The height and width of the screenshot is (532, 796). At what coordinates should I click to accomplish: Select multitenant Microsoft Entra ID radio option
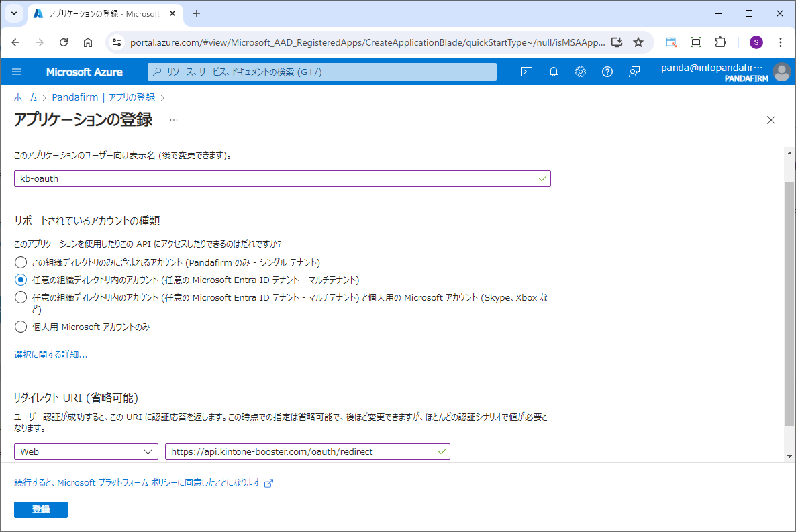[21, 280]
